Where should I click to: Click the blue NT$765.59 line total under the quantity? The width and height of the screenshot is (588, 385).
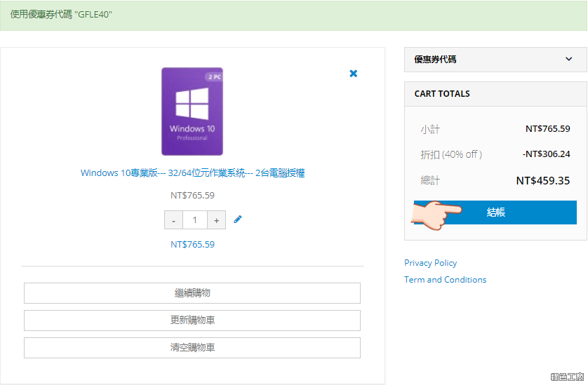192,245
